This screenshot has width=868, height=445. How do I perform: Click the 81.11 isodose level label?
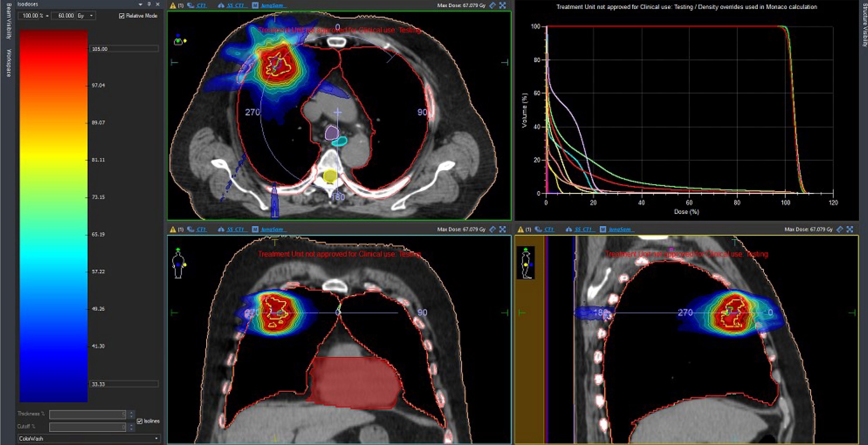tap(98, 160)
